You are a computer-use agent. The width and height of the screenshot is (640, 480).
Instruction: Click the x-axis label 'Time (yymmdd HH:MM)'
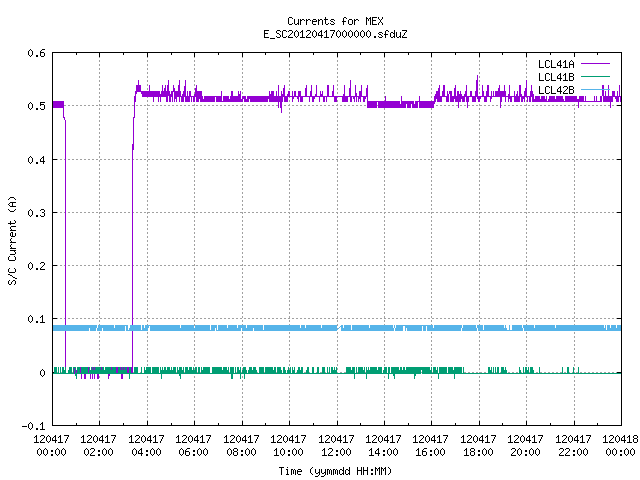click(x=335, y=471)
